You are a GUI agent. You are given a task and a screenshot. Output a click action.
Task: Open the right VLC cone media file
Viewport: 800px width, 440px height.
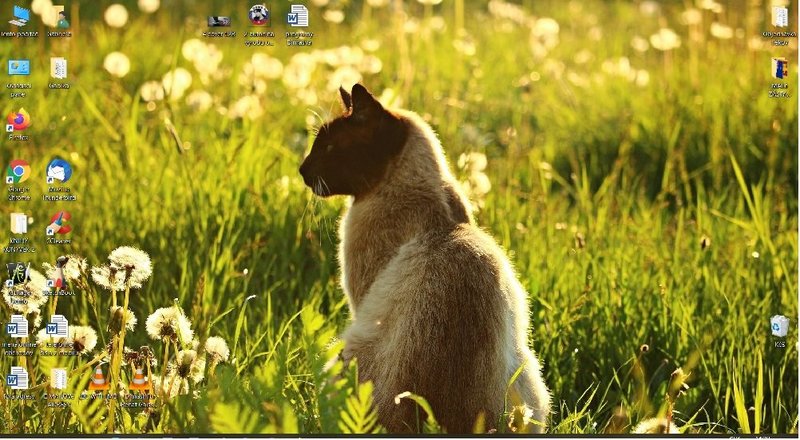point(139,379)
